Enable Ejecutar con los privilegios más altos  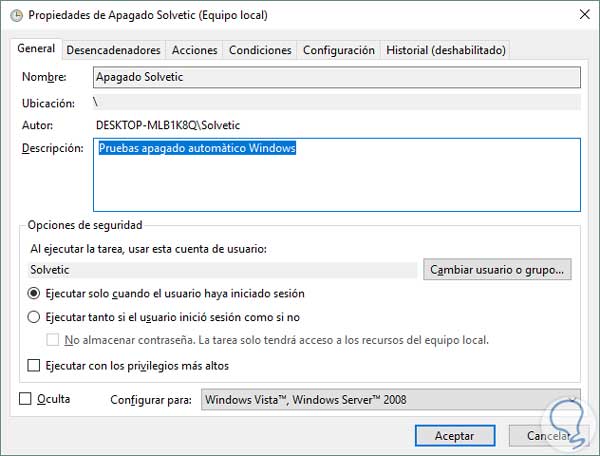click(35, 366)
